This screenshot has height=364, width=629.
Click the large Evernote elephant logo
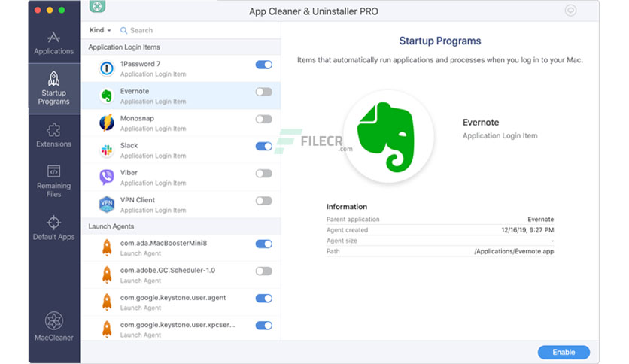coord(387,137)
